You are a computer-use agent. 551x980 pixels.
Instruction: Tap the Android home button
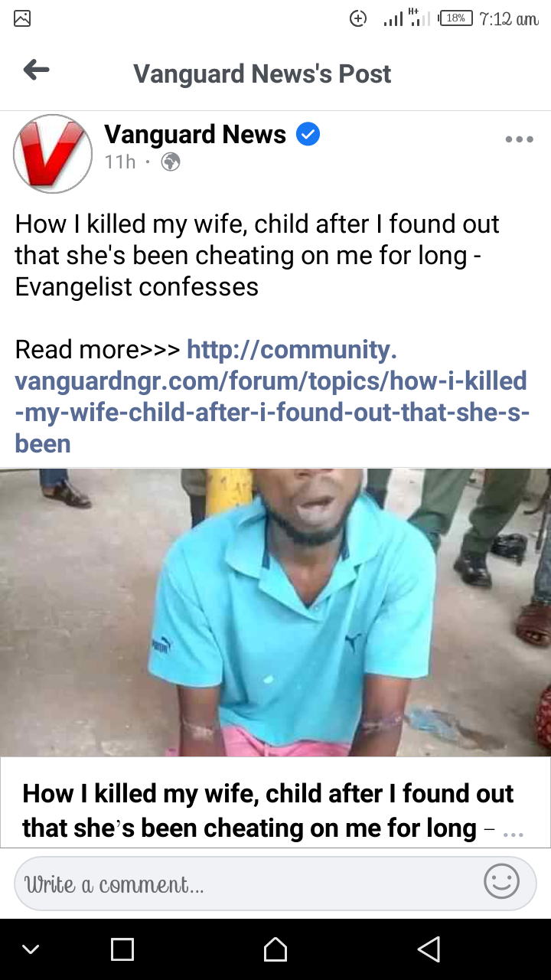[275, 949]
